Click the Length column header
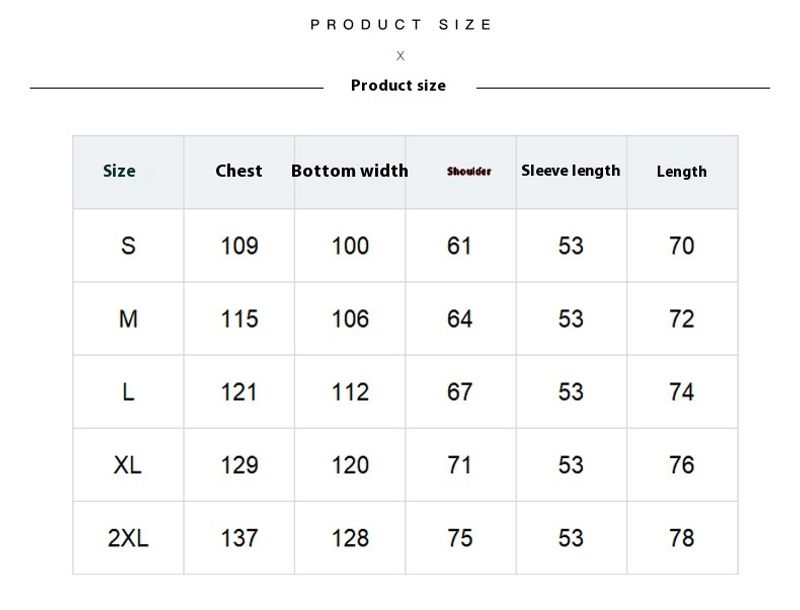The width and height of the screenshot is (800, 610). 682,172
